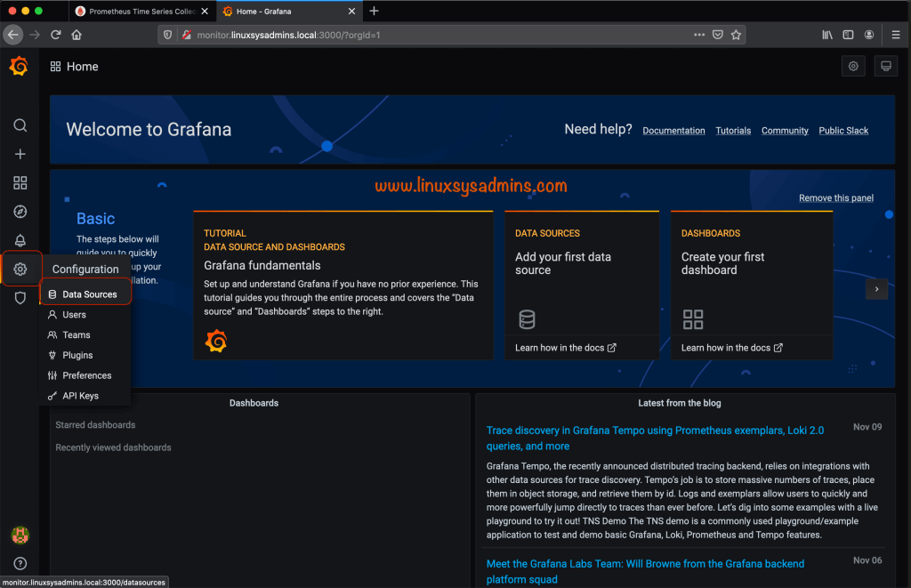
Task: Open the Help question mark icon
Action: 20,563
